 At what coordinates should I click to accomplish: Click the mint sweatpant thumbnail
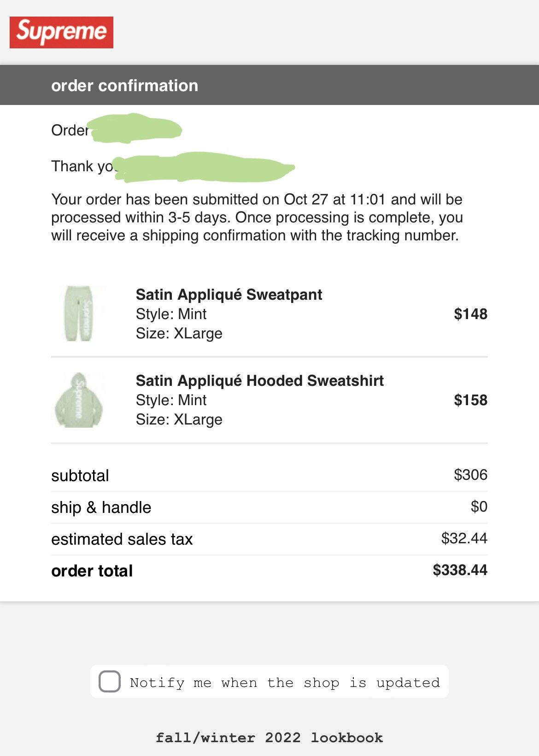click(x=78, y=314)
